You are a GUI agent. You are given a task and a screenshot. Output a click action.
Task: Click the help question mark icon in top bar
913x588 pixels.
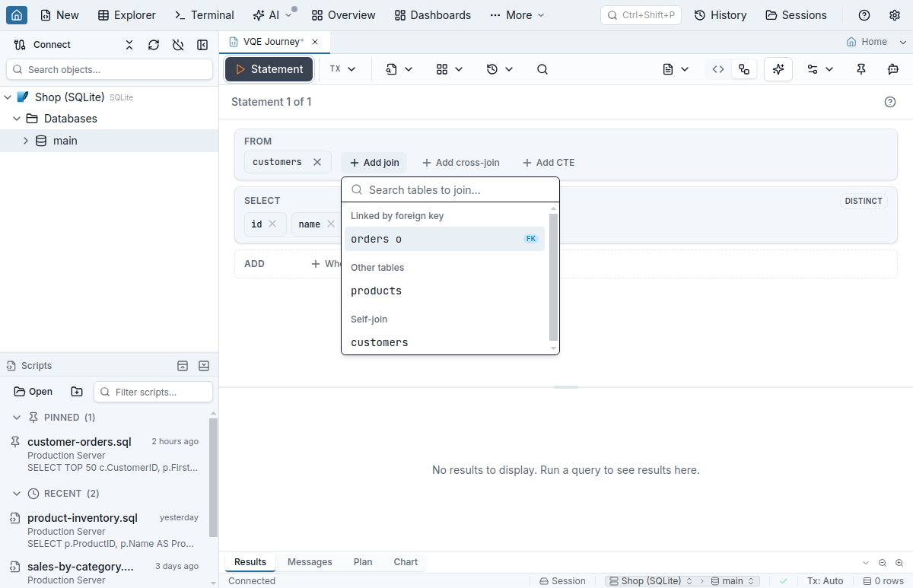tap(864, 15)
